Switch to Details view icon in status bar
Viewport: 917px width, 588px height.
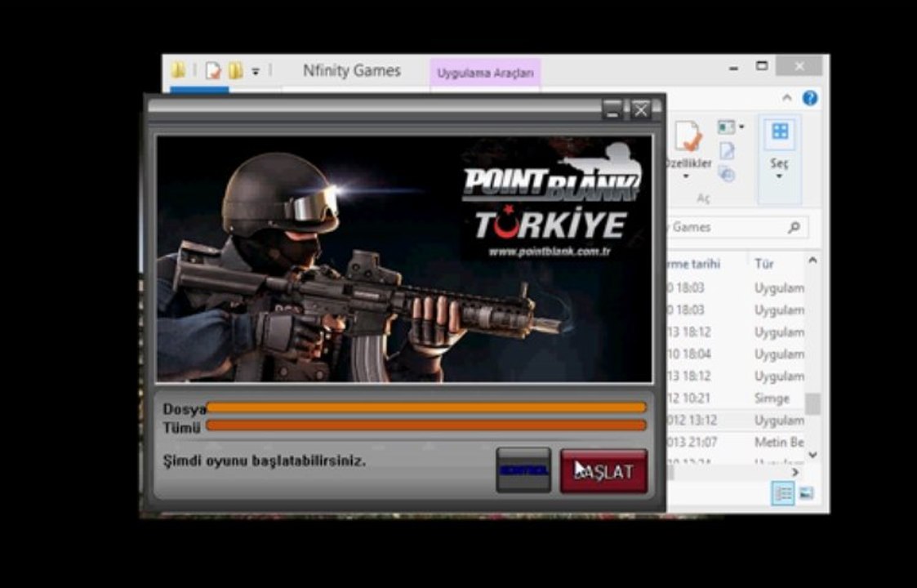[x=783, y=493]
